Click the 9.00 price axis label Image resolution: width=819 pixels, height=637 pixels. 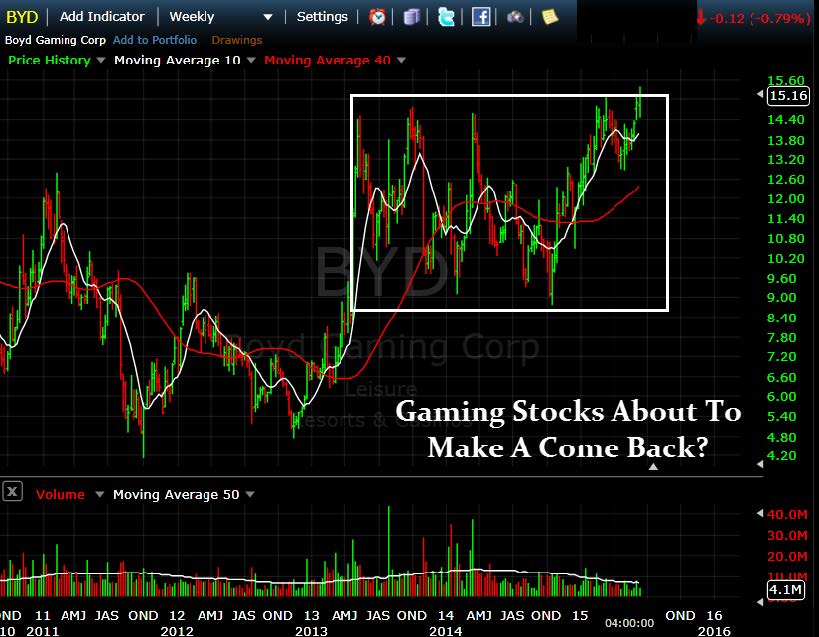tap(781, 298)
